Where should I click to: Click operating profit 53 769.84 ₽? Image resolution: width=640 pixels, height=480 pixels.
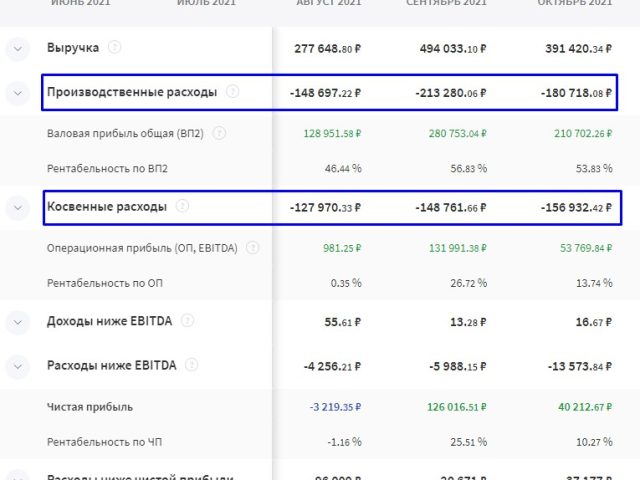coord(586,249)
